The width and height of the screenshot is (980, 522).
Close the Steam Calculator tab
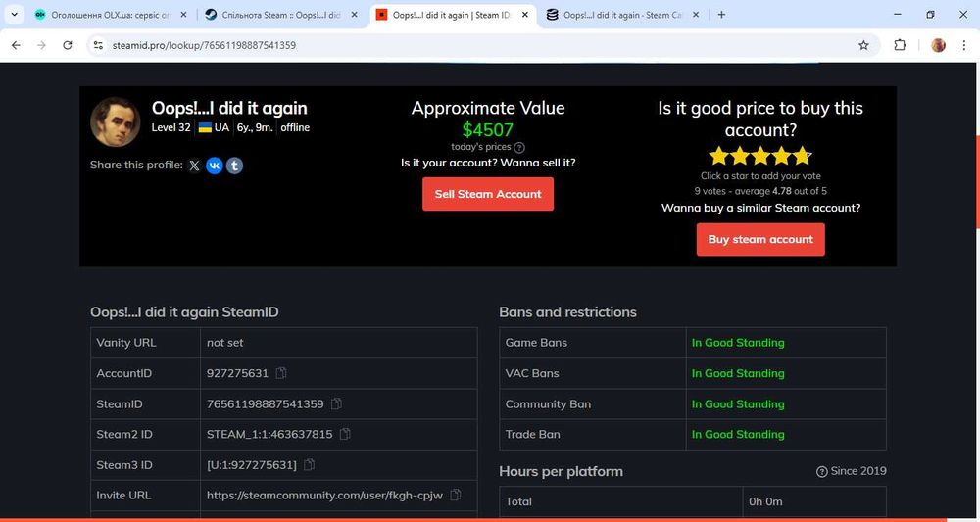click(x=697, y=15)
